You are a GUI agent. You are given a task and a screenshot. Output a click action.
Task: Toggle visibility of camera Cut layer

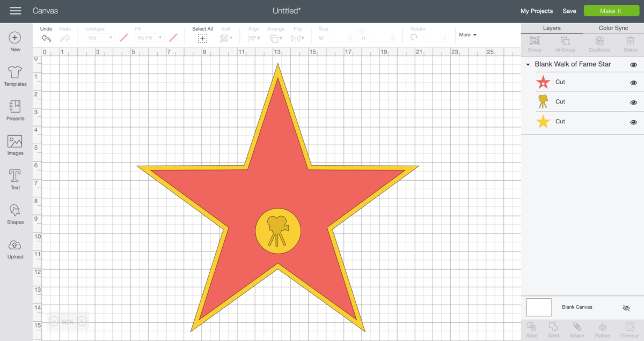coord(633,102)
